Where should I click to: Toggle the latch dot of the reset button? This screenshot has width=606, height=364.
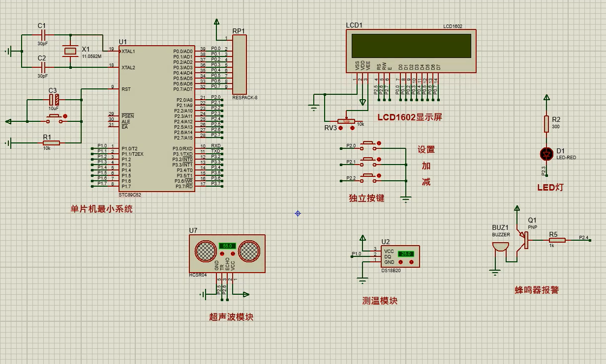coord(65,116)
